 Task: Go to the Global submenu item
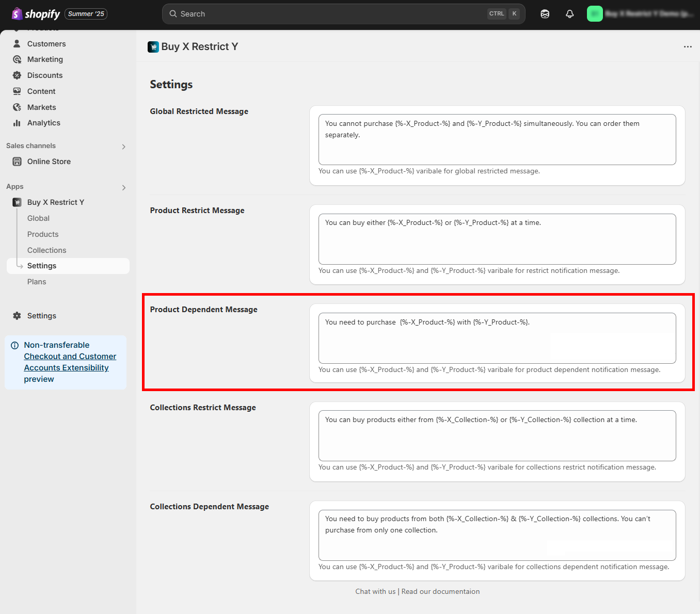[x=38, y=218]
